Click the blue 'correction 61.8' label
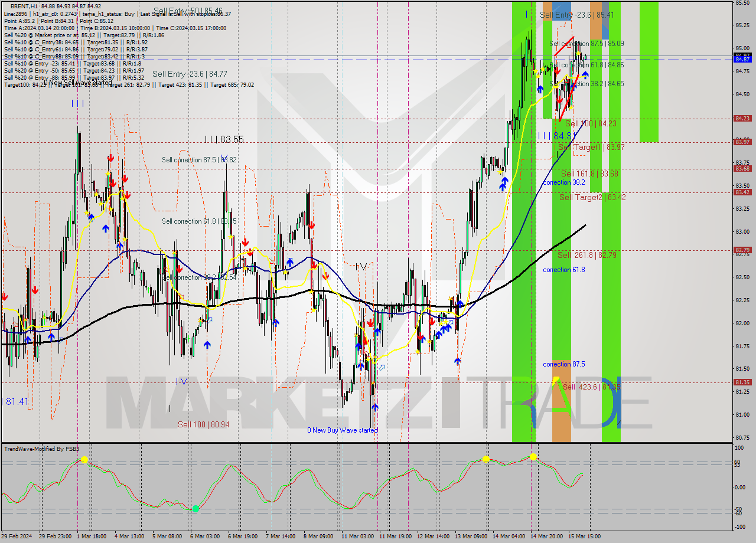Image resolution: width=756 pixels, height=543 pixels. tap(564, 270)
